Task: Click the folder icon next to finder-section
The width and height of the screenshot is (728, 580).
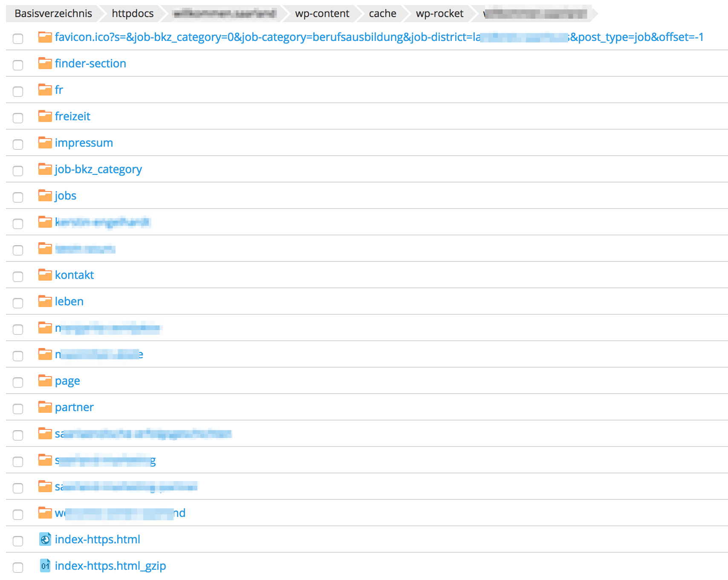Action: tap(45, 63)
